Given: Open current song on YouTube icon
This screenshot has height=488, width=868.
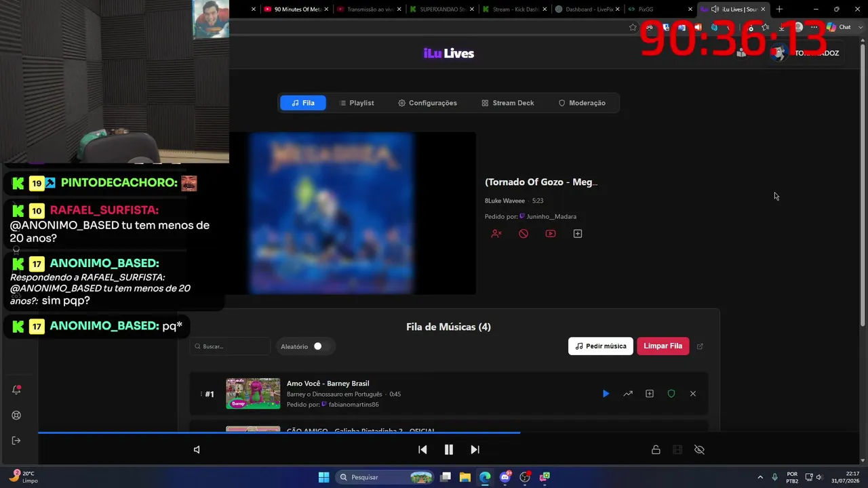Looking at the screenshot, I should tap(551, 234).
